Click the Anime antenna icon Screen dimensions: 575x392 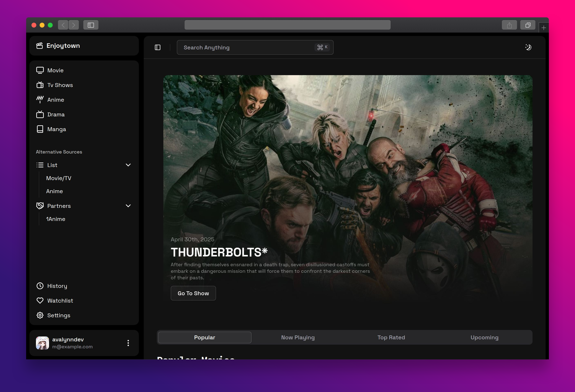(40, 100)
